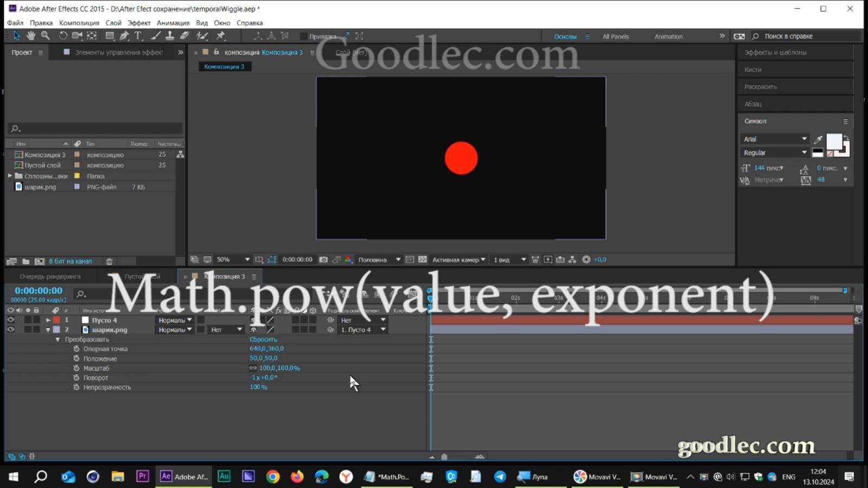
Task: Select the Hand tool
Action: pyautogui.click(x=31, y=36)
